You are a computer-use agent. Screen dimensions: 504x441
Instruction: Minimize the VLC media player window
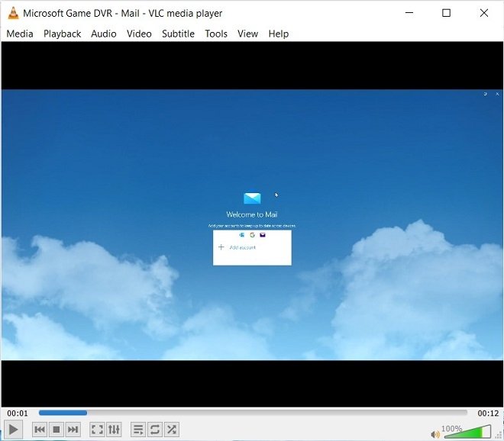coord(409,13)
